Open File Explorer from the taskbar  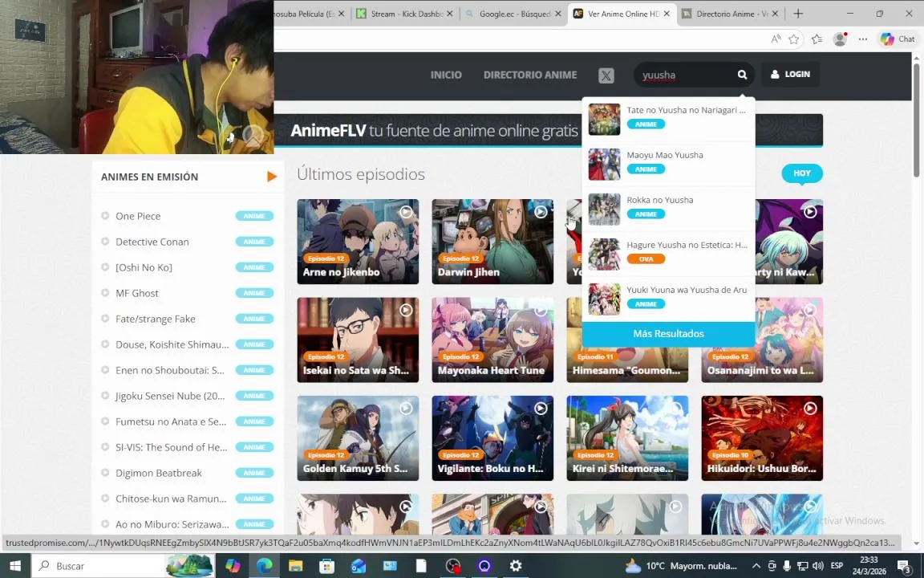click(295, 566)
